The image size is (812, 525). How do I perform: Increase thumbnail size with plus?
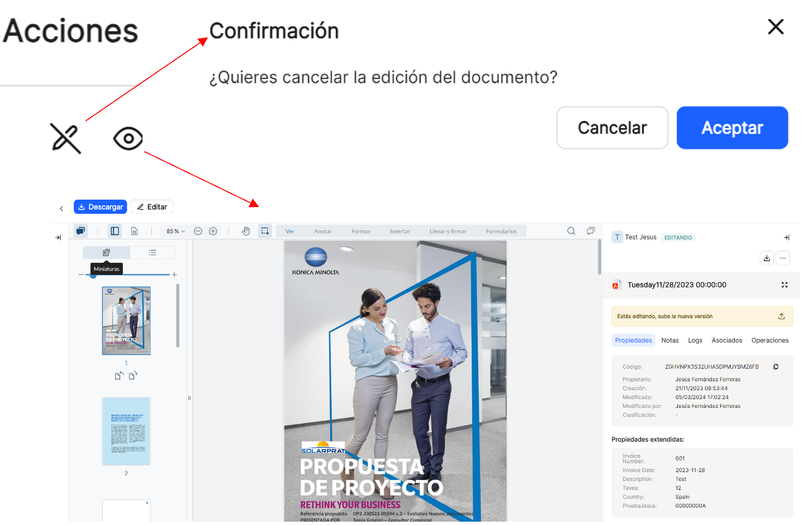tap(175, 275)
